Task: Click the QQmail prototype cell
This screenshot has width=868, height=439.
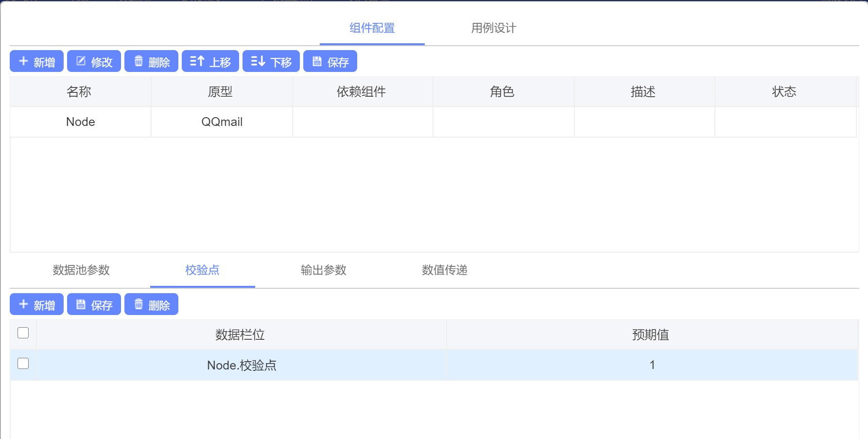Action: pos(222,122)
